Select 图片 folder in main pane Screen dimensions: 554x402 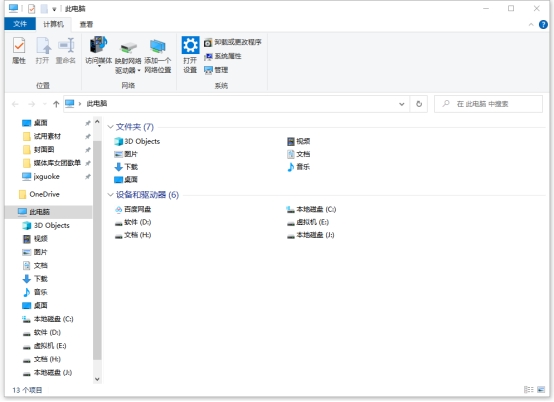coord(126,154)
